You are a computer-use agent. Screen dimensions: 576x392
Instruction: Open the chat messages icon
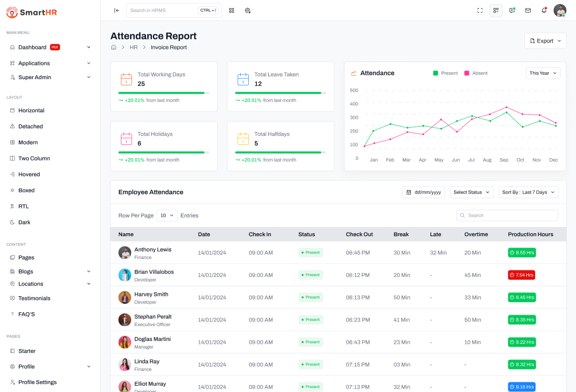512,10
